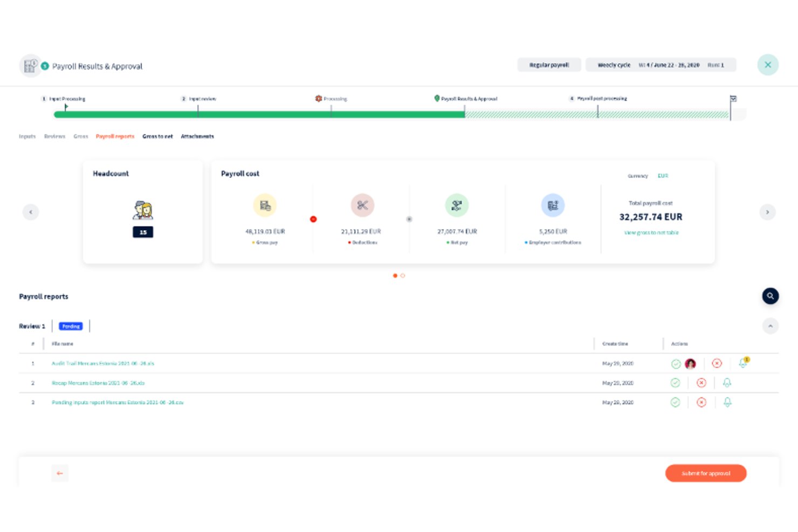The width and height of the screenshot is (798, 532).
Task: Reject the Recap Mercans Estonia file
Action: tap(701, 383)
